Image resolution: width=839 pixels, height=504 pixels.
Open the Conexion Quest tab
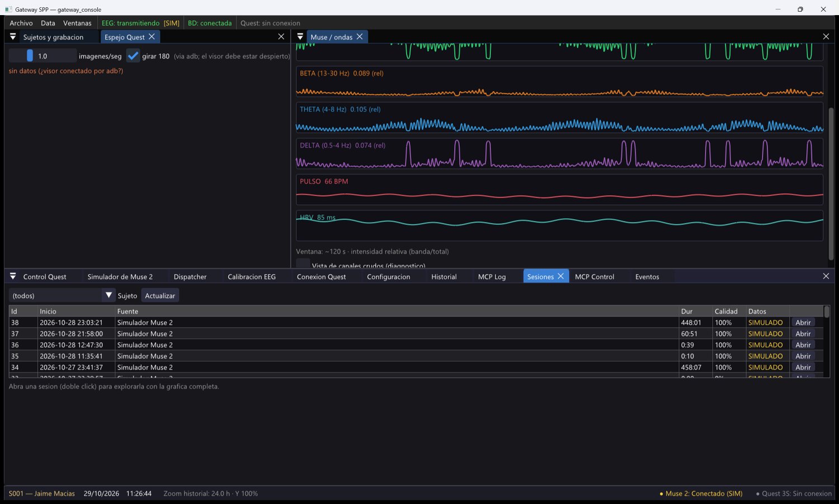321,277
